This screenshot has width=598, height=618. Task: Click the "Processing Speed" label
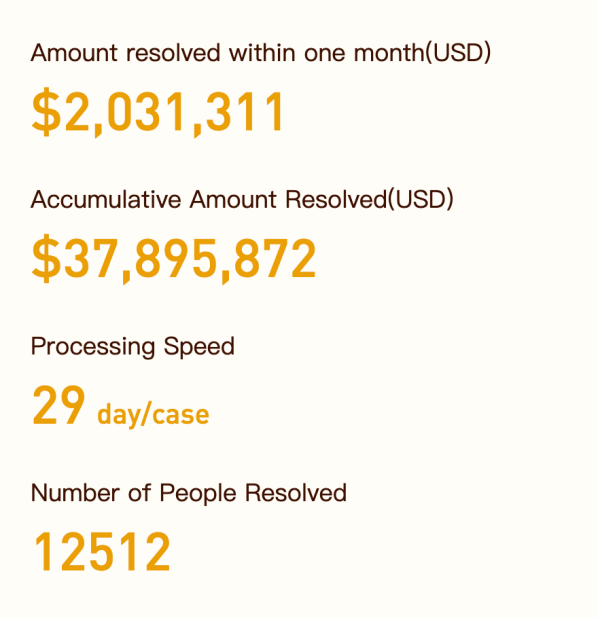[x=133, y=347]
